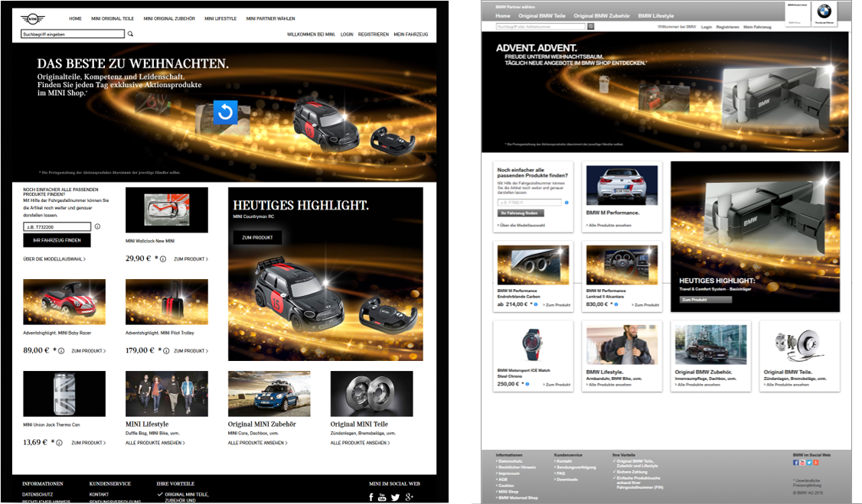Viewport: 862px width, 504px height.
Task: Open ZUM PRODUKT link for MINI Baby Racer
Action: point(89,351)
